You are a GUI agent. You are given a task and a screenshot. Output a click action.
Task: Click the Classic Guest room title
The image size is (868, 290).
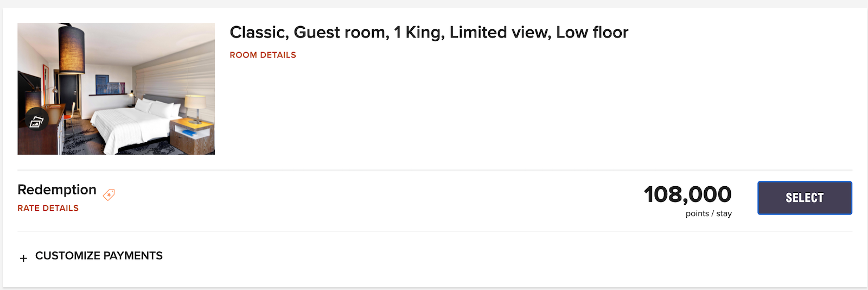click(429, 33)
